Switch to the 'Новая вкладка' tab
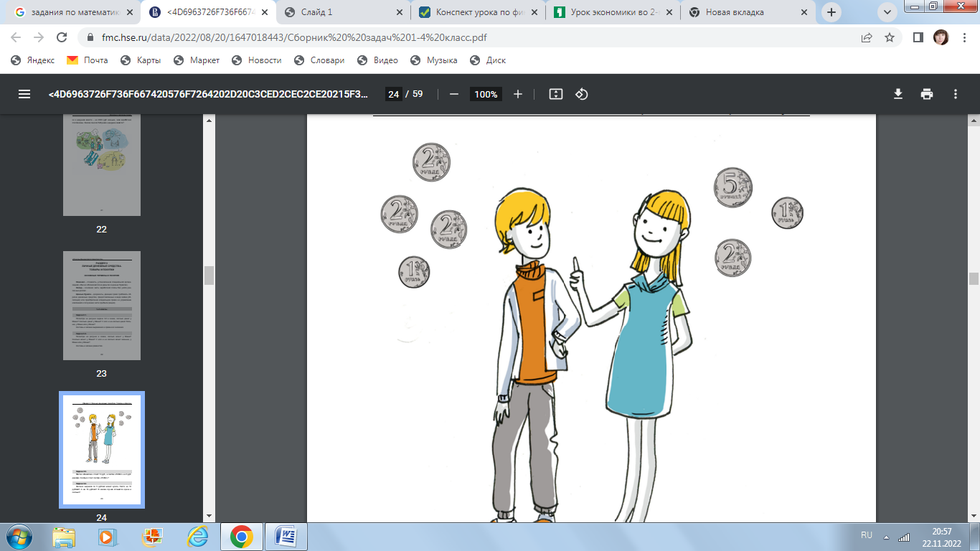 click(747, 12)
